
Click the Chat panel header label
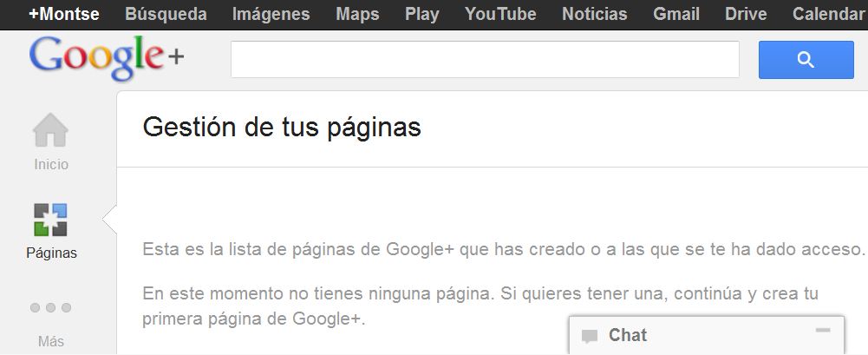point(628,335)
